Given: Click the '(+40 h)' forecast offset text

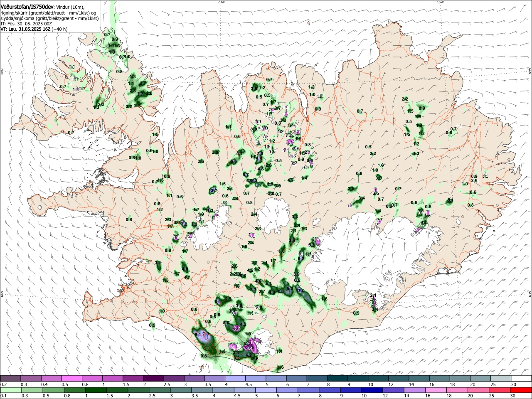Looking at the screenshot, I should point(59,29).
